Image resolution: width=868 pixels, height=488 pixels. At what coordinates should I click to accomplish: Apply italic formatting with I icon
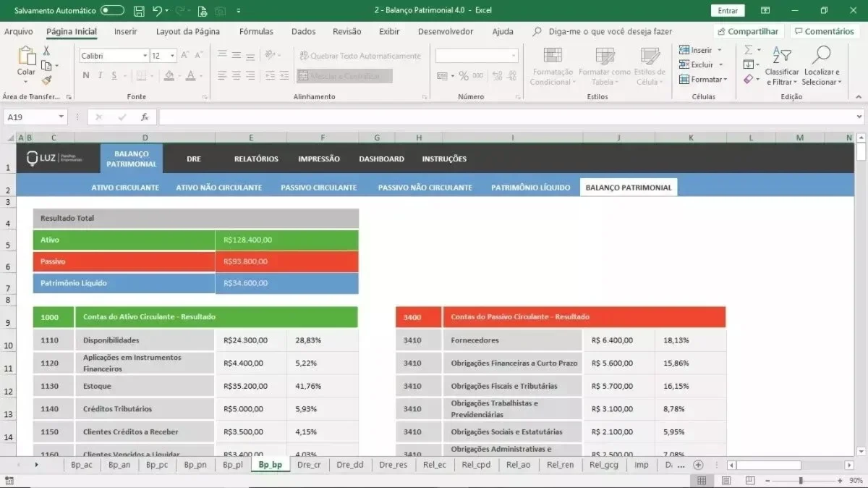click(x=98, y=75)
